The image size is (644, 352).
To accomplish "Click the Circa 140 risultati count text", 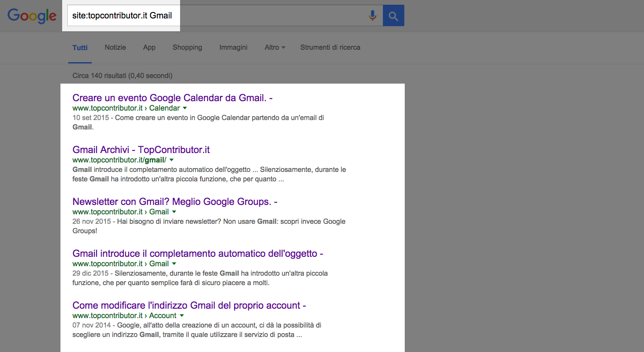I will (122, 76).
